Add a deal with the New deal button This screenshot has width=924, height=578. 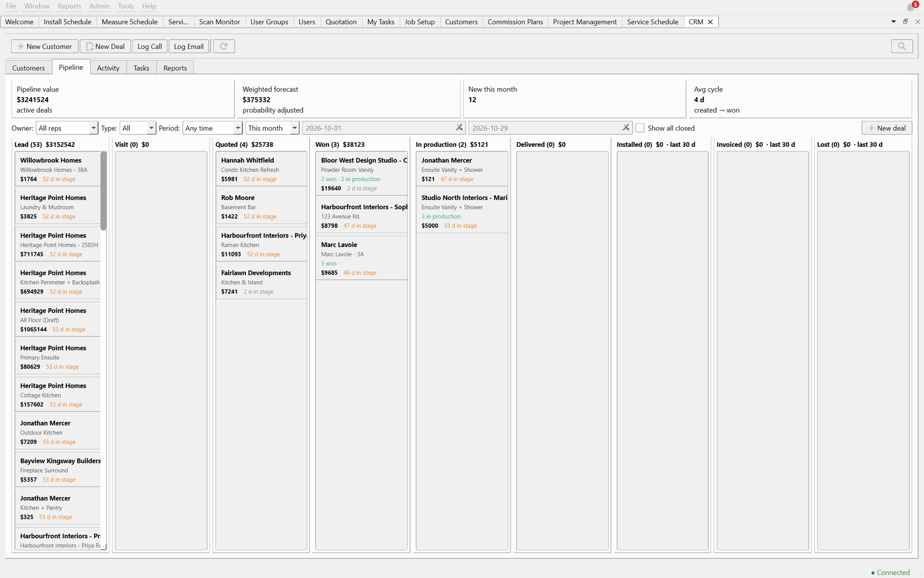[887, 128]
